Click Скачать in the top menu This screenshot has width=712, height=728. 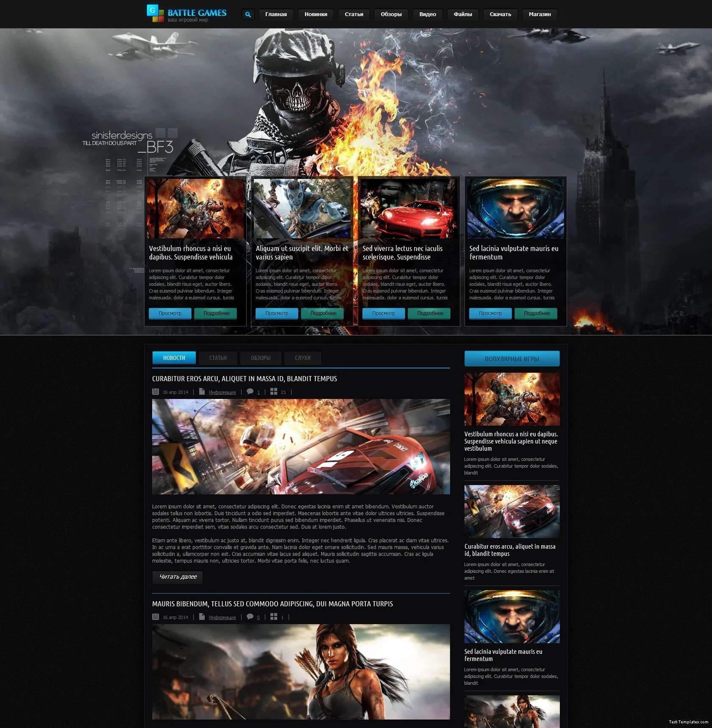point(501,14)
